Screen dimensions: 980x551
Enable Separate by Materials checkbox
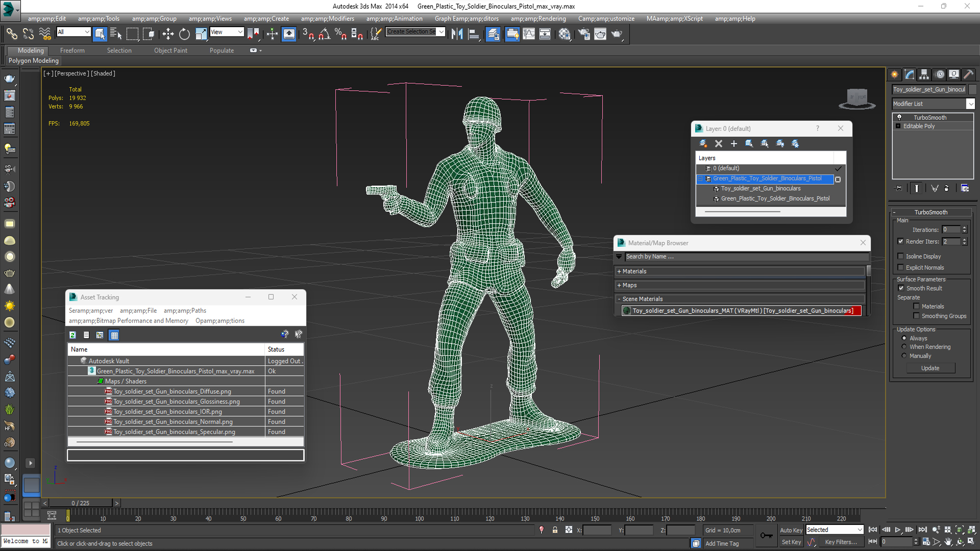point(916,306)
